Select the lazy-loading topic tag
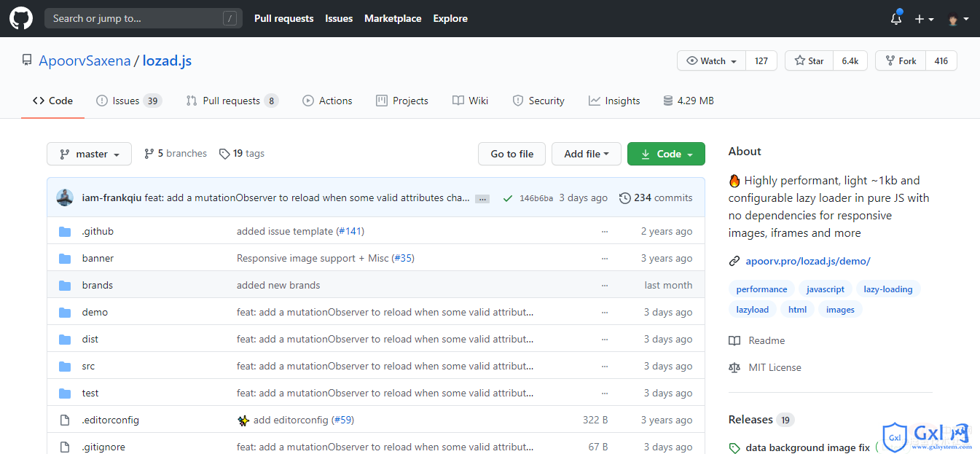Screen dimensions: 980x454 pos(888,289)
